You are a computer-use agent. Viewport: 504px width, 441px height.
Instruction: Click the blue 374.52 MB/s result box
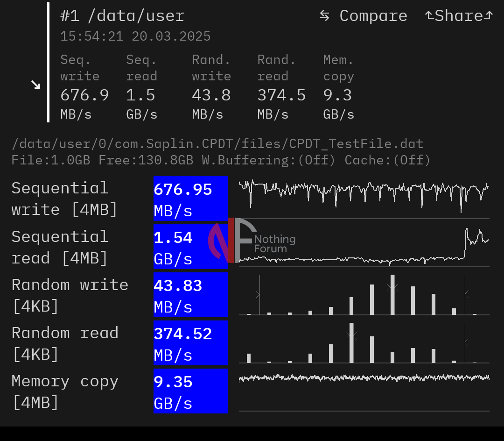point(191,343)
